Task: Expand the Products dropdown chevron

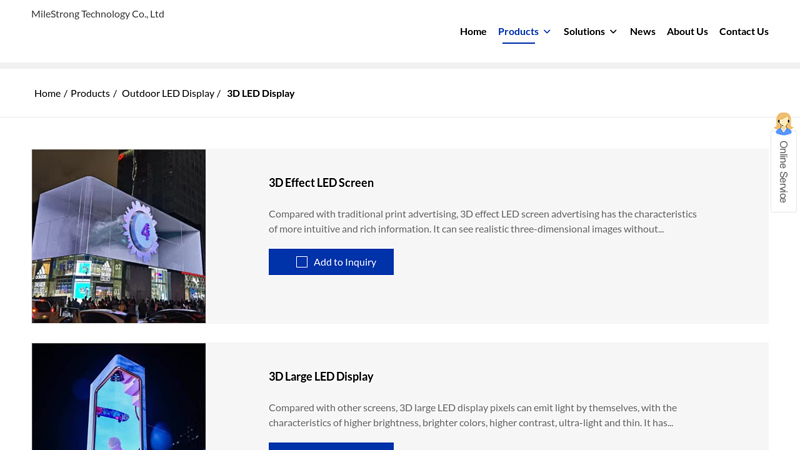Action: (547, 32)
